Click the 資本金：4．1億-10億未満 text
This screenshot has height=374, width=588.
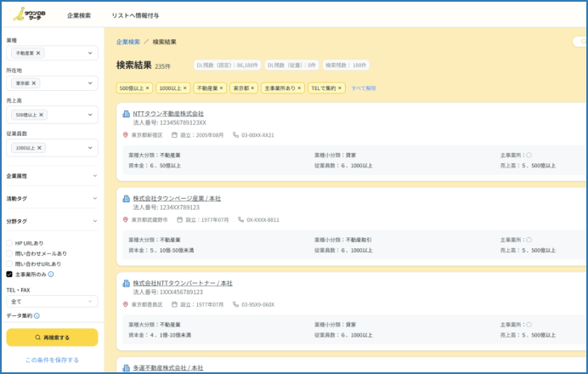point(160,335)
